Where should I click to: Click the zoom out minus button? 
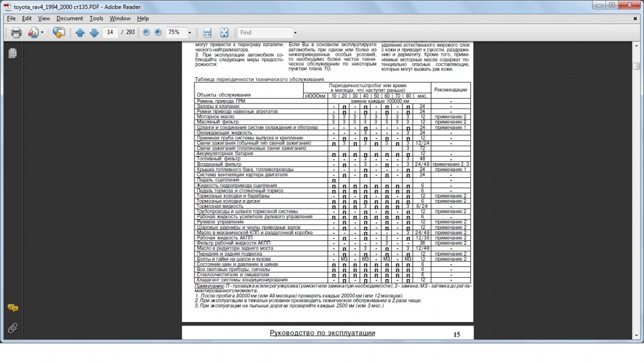(x=146, y=32)
